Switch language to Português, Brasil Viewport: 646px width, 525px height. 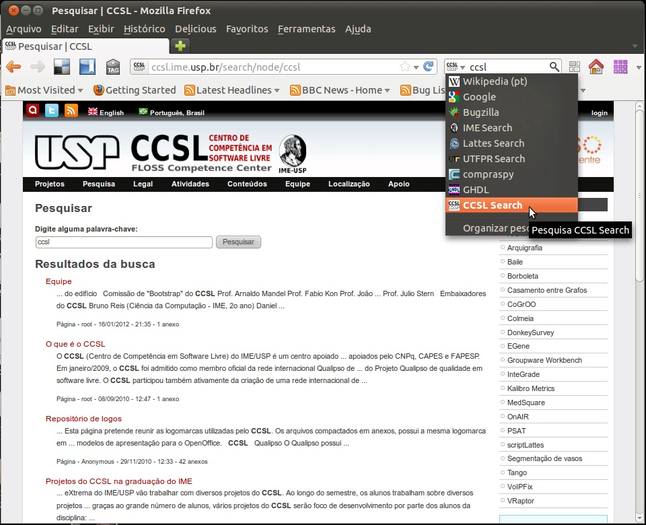[172, 112]
